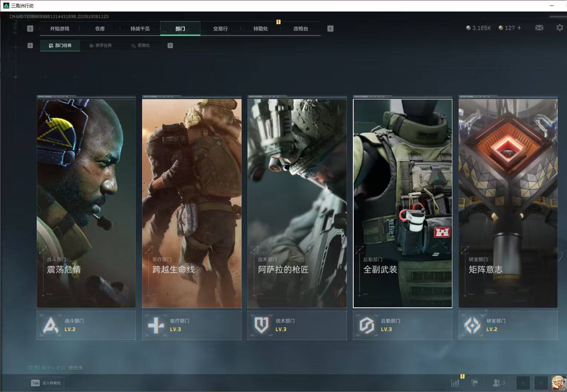Click the D key hint icon
Screen dimensions: 567x392
(x=170, y=46)
